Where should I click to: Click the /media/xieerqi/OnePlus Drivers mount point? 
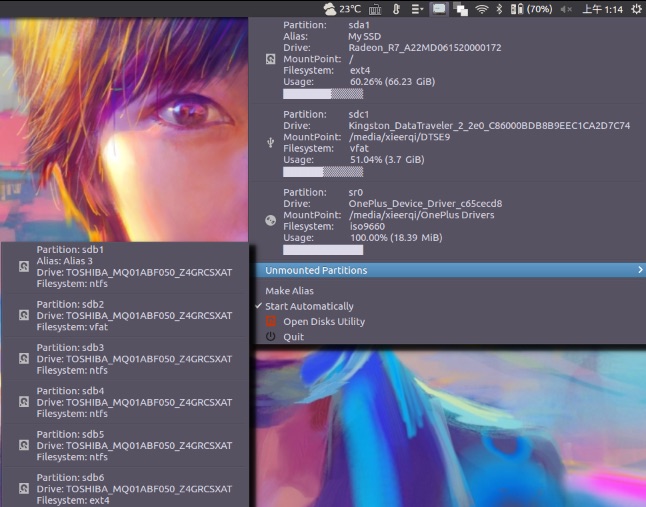coord(421,215)
